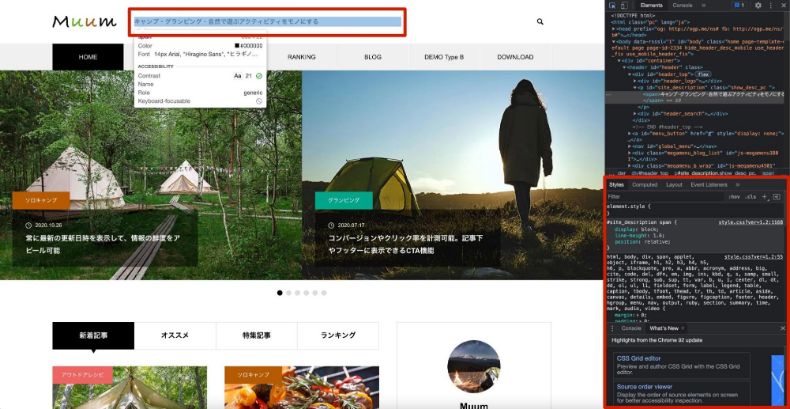Show more style pane tabs after Event Listeners

738,185
